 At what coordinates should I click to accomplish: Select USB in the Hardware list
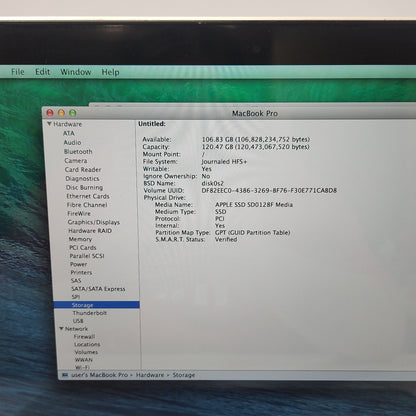[78, 321]
